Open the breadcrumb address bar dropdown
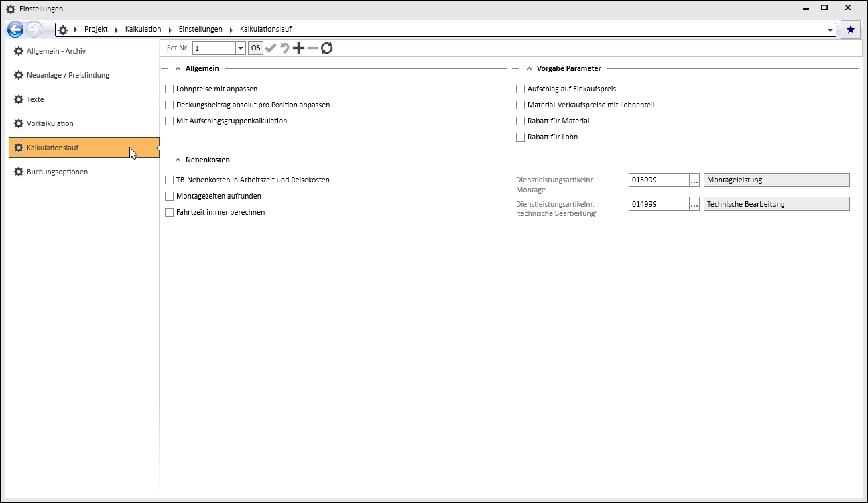868x503 pixels. 831,30
